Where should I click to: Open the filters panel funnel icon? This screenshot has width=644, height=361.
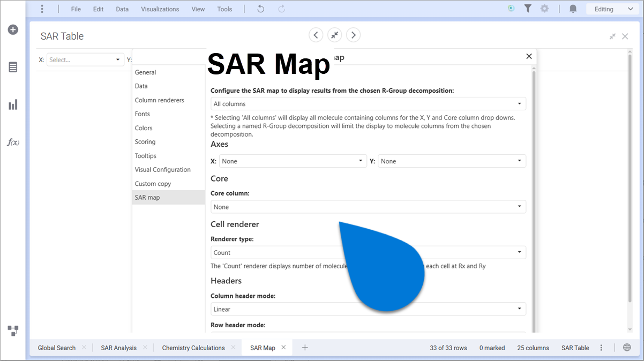click(x=528, y=9)
